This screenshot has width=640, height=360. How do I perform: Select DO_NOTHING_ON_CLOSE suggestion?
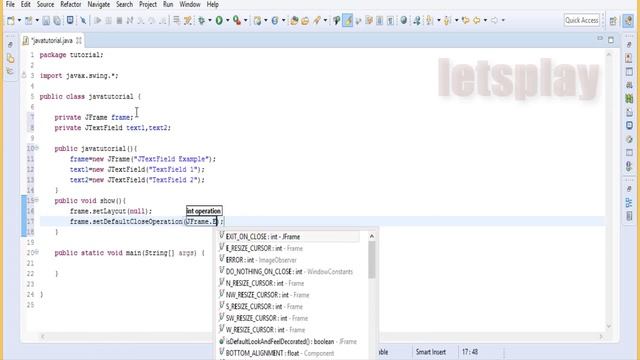point(289,271)
